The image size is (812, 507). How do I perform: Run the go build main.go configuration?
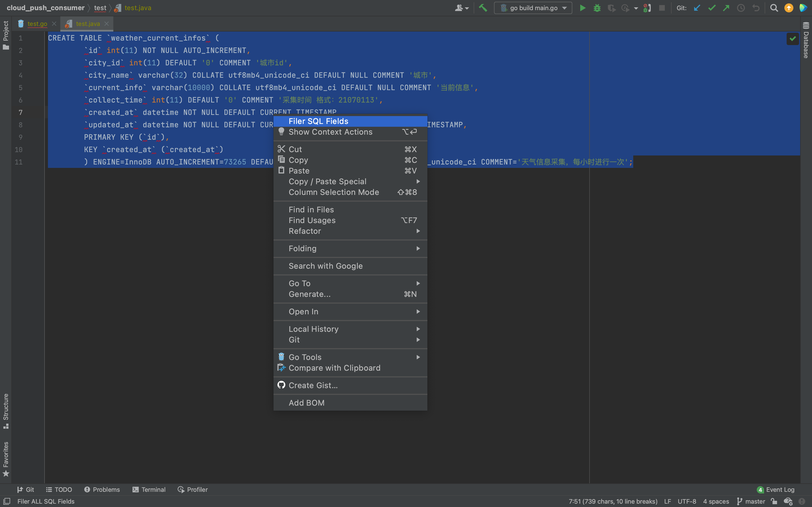(x=582, y=8)
